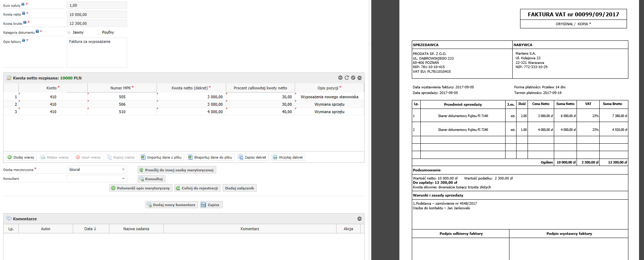
Task: Click the Konto column header
Action: point(53,88)
